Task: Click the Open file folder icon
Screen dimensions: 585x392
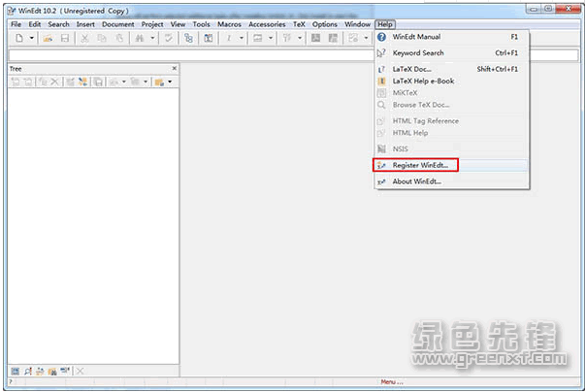Action: coord(48,38)
